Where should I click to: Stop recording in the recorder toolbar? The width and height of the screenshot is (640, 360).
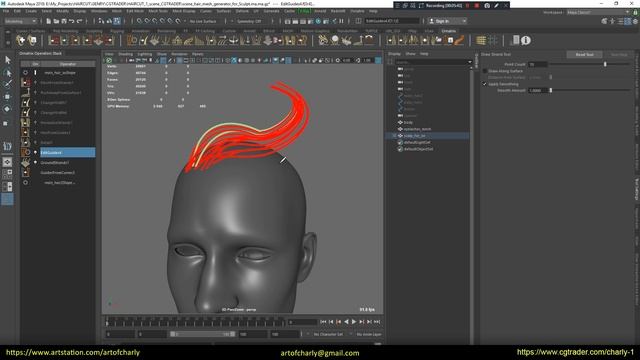[x=476, y=5]
